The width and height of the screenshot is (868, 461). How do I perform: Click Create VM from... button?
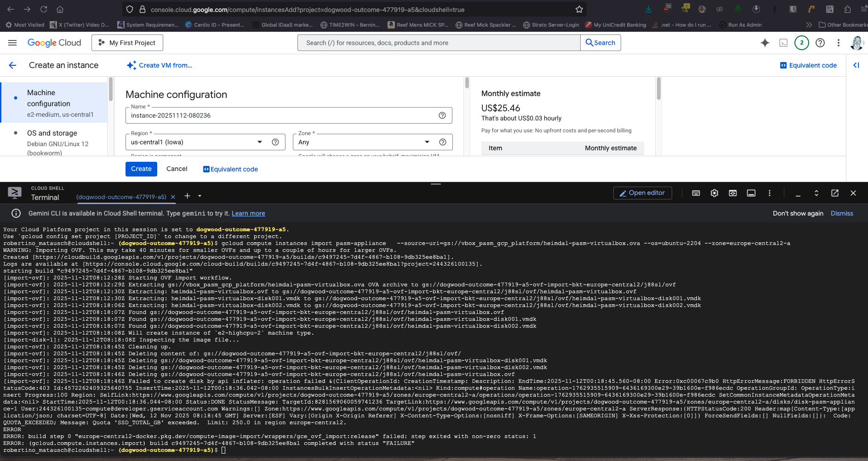[x=160, y=65]
